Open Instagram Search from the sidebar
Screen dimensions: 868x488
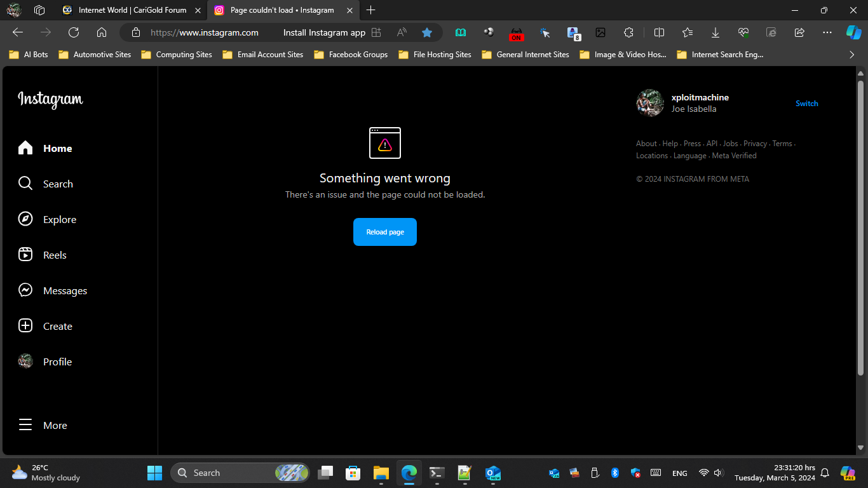(x=45, y=184)
